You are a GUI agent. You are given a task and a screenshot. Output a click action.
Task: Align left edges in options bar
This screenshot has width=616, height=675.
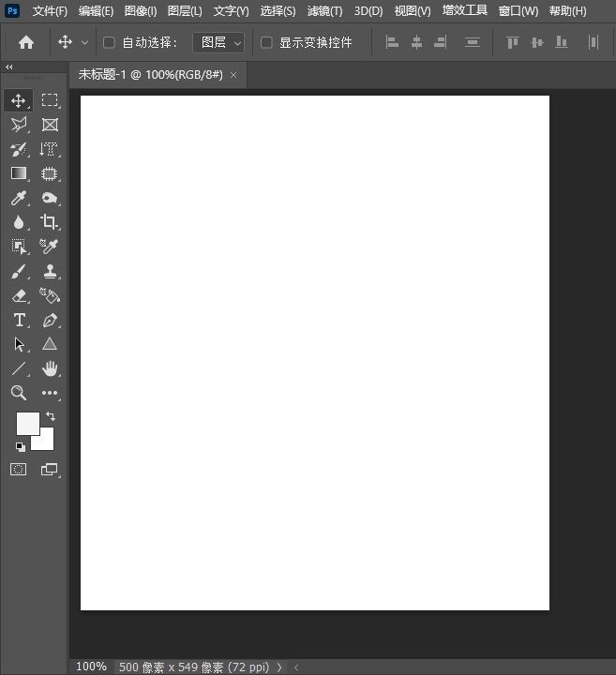coord(392,42)
